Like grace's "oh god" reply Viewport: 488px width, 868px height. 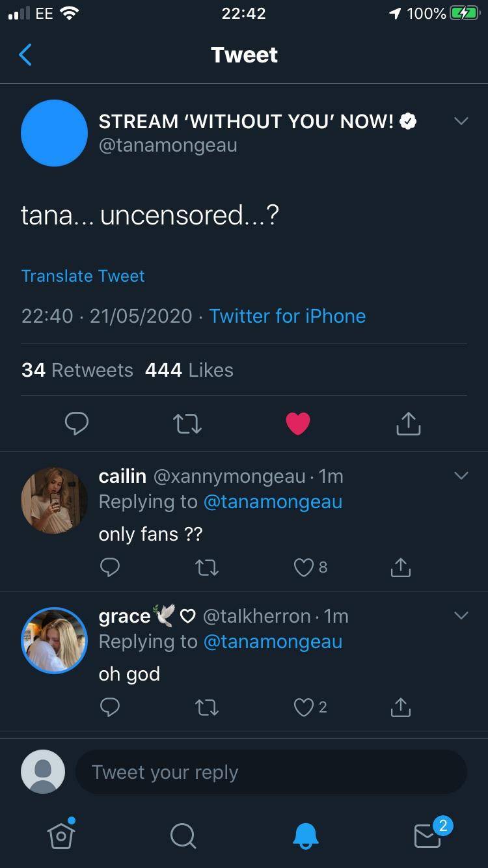click(x=305, y=707)
